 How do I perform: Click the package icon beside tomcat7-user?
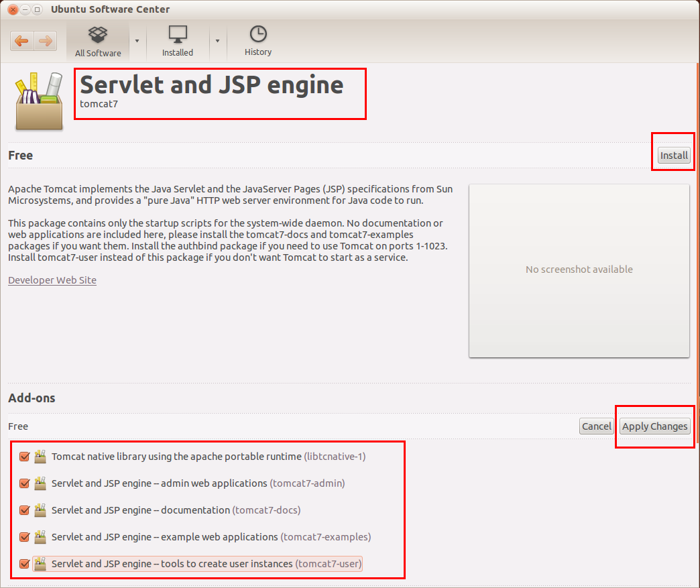pyautogui.click(x=40, y=563)
